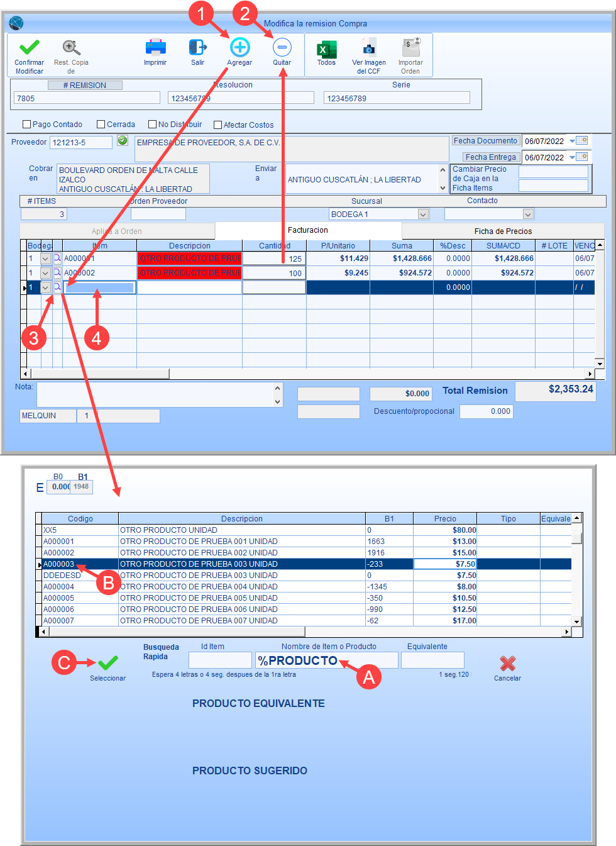The height and width of the screenshot is (846, 616).
Task: Click the Nombre de Item o Producto search box
Action: (x=327, y=660)
